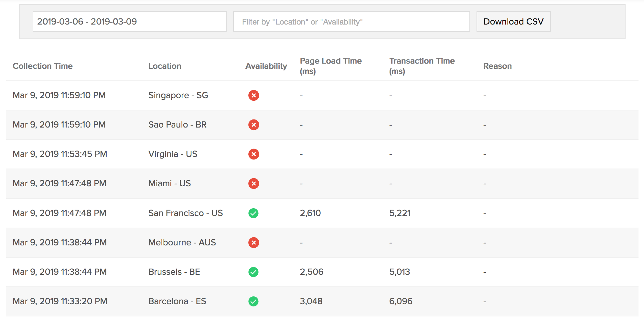Sort by the Location column header
The width and height of the screenshot is (644, 319).
[165, 66]
